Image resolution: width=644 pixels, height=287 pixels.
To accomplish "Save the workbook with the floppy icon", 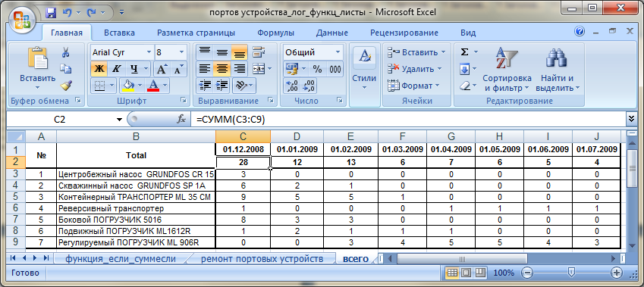I will (51, 12).
